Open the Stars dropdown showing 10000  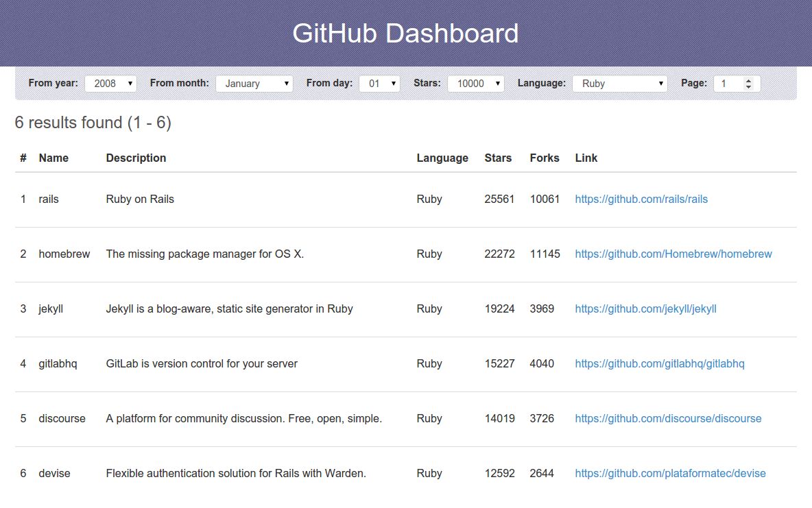[476, 84]
